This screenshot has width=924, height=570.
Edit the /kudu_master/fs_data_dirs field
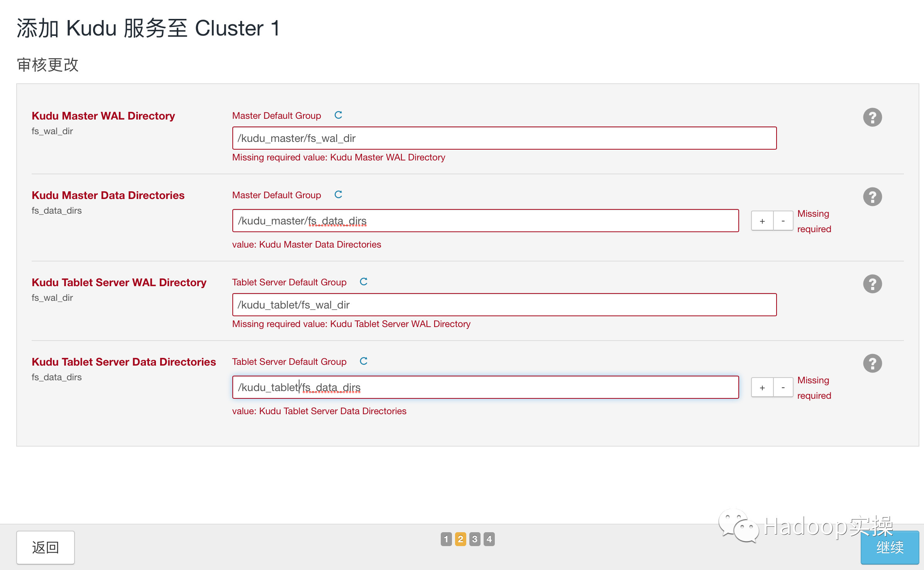[486, 221]
